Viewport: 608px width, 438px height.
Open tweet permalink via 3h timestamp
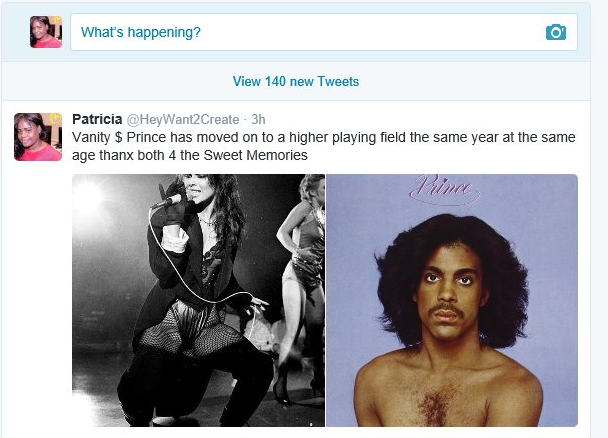click(x=258, y=119)
